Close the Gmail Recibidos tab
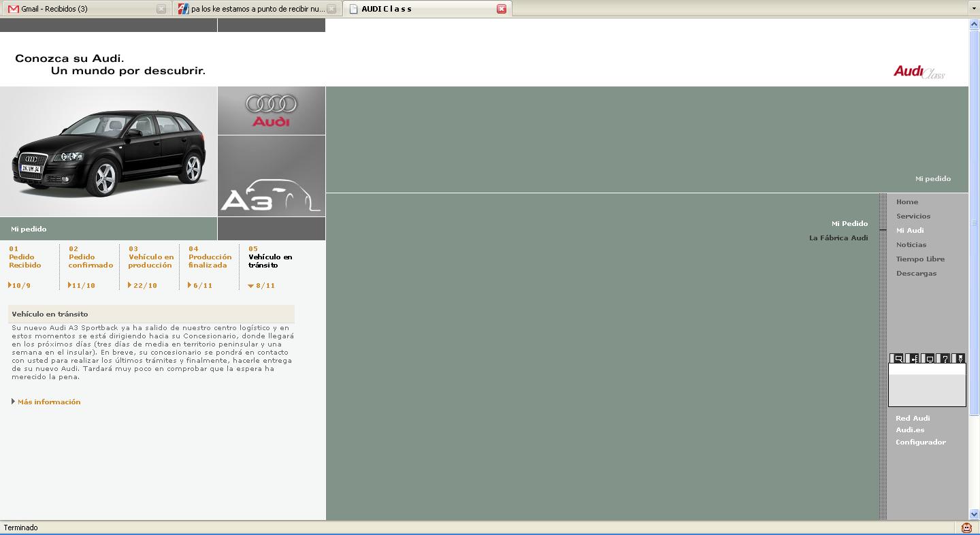The height and width of the screenshot is (535, 980). click(x=161, y=9)
